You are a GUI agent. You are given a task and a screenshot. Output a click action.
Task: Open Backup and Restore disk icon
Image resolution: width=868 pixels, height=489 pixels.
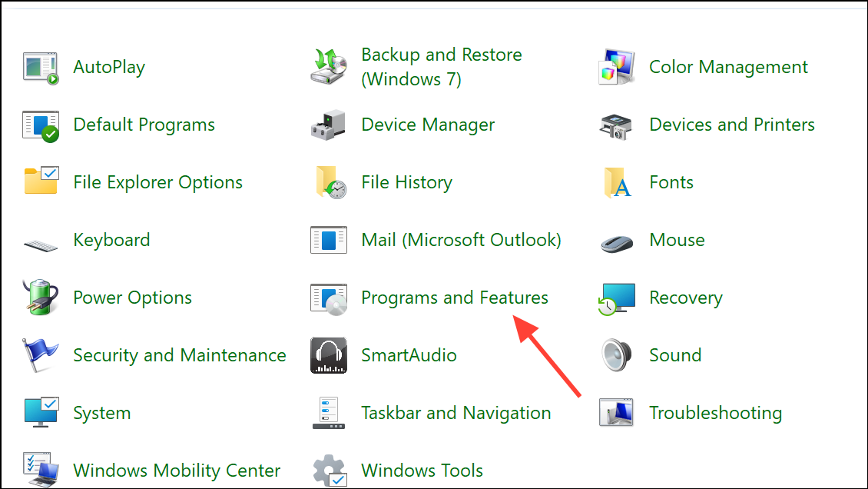click(x=329, y=66)
